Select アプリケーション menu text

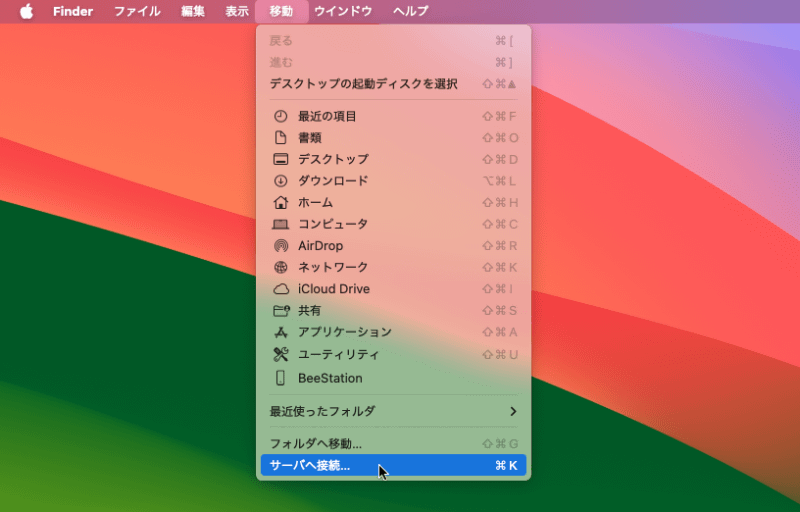point(345,332)
